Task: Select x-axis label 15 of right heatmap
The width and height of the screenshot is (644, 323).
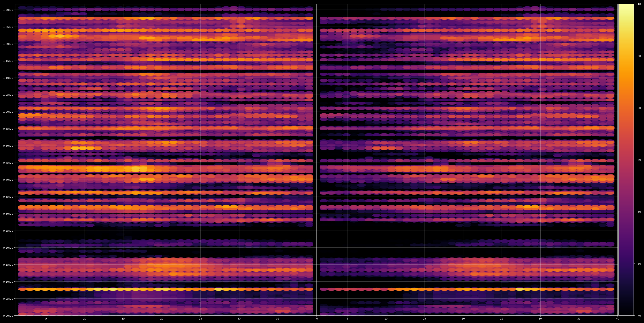Action: 425,319
